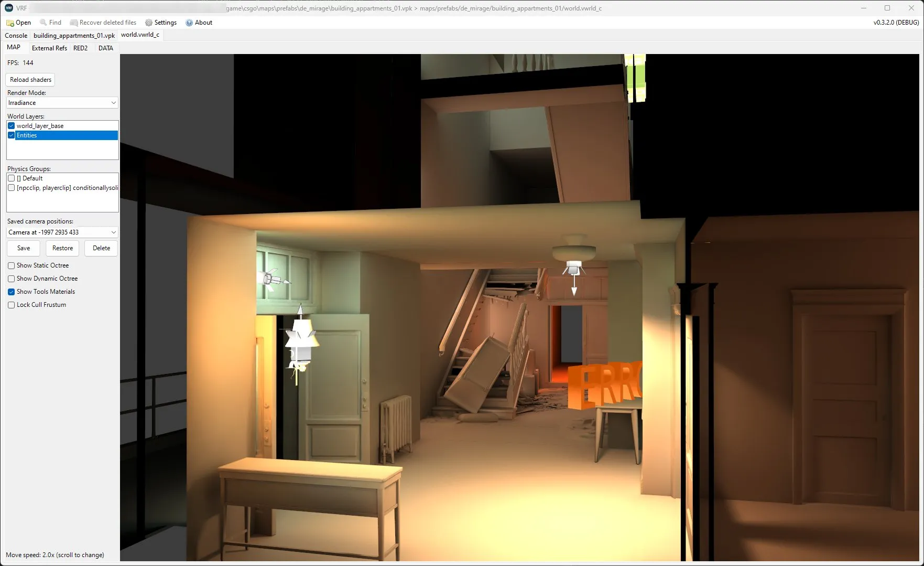Enable npcclip playerclip physics group
The width and height of the screenshot is (924, 566).
tap(11, 188)
